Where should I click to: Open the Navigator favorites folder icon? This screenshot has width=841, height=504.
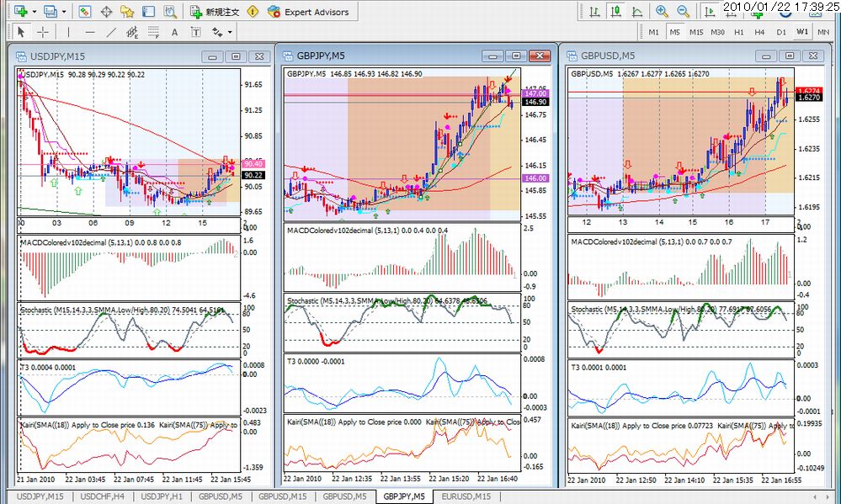point(127,12)
